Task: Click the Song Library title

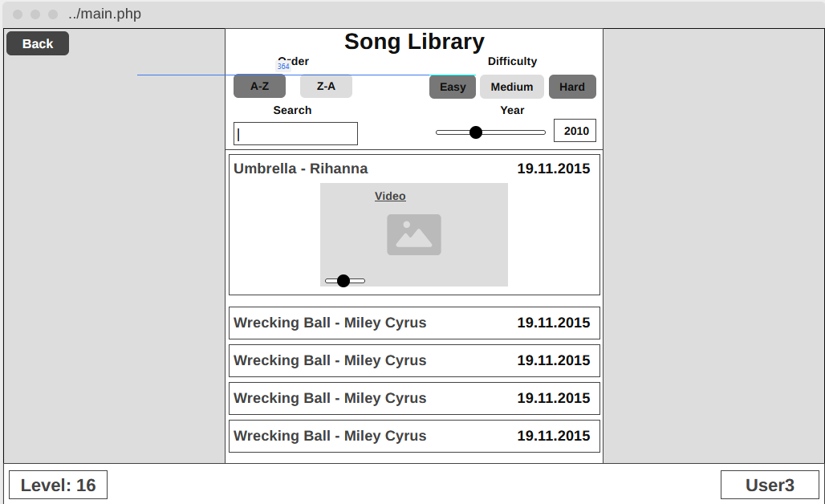Action: pyautogui.click(x=414, y=42)
